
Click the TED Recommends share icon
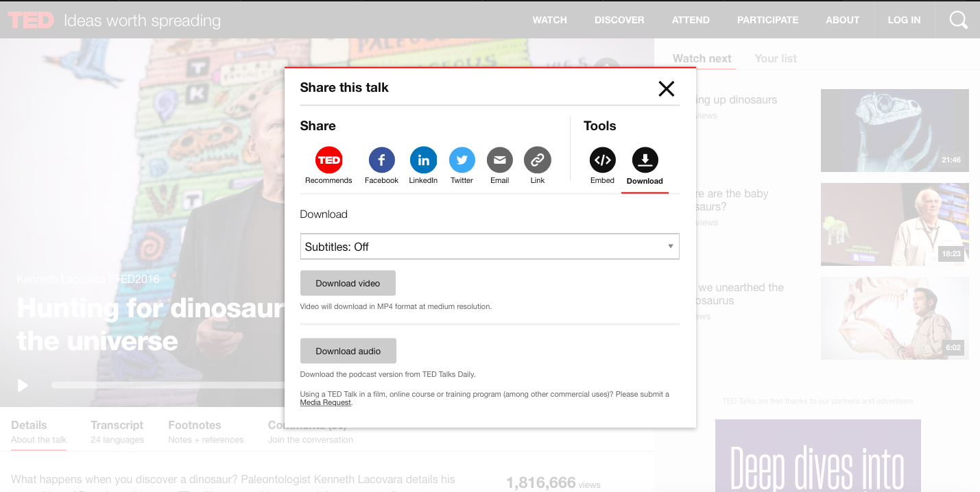[x=328, y=160]
